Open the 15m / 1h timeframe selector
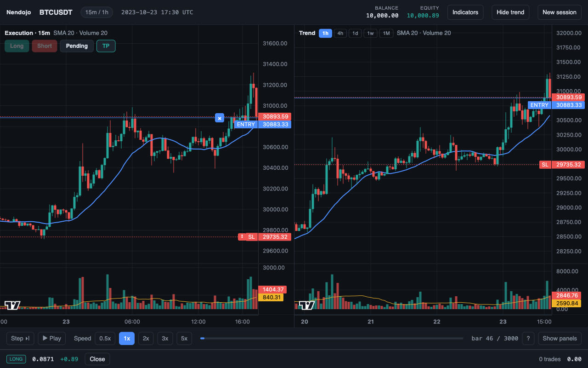588x368 pixels. tap(96, 12)
